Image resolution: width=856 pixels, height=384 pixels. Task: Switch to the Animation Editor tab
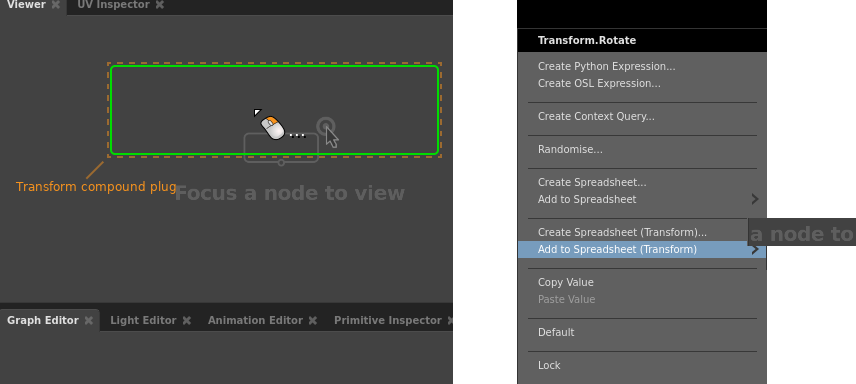[255, 321]
